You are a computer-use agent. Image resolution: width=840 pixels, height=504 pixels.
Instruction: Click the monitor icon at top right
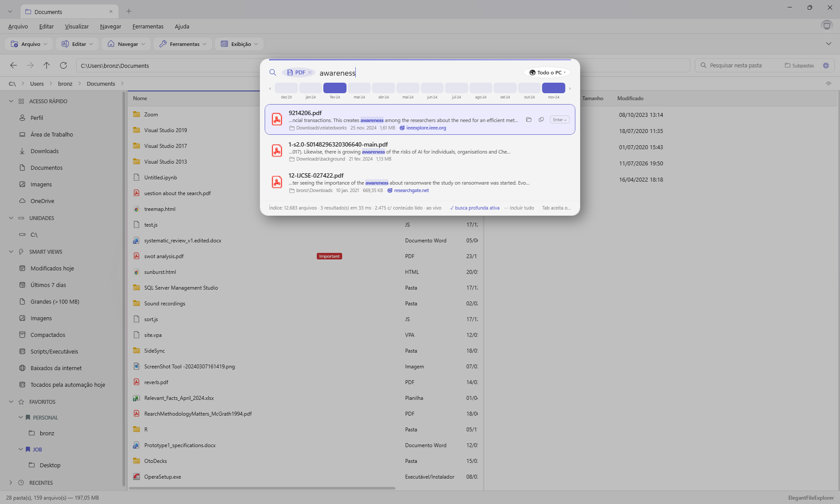tap(827, 26)
